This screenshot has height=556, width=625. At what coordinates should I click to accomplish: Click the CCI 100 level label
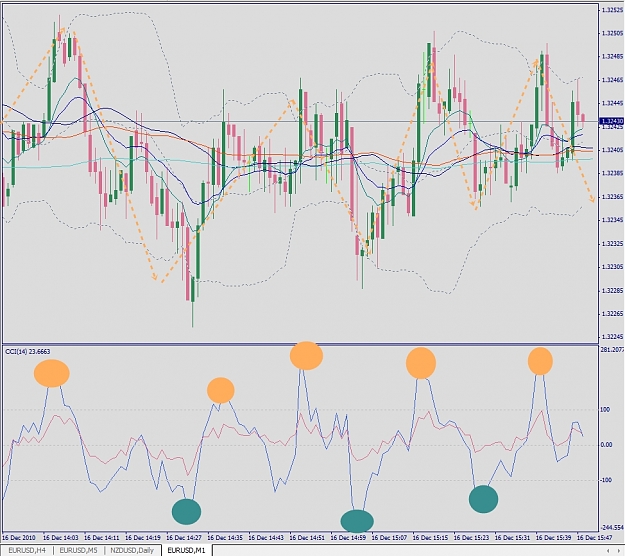pos(605,410)
